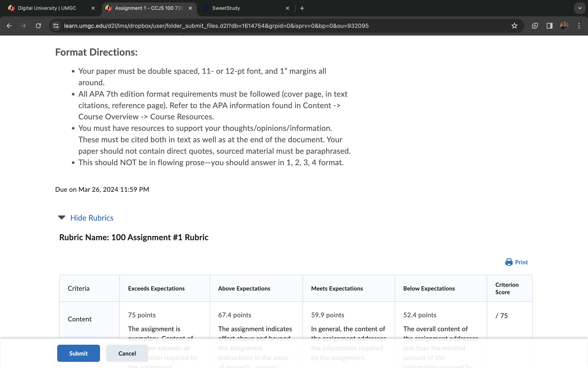This screenshot has height=368, width=588.
Task: Toggle the browser side panel
Action: [x=550, y=26]
